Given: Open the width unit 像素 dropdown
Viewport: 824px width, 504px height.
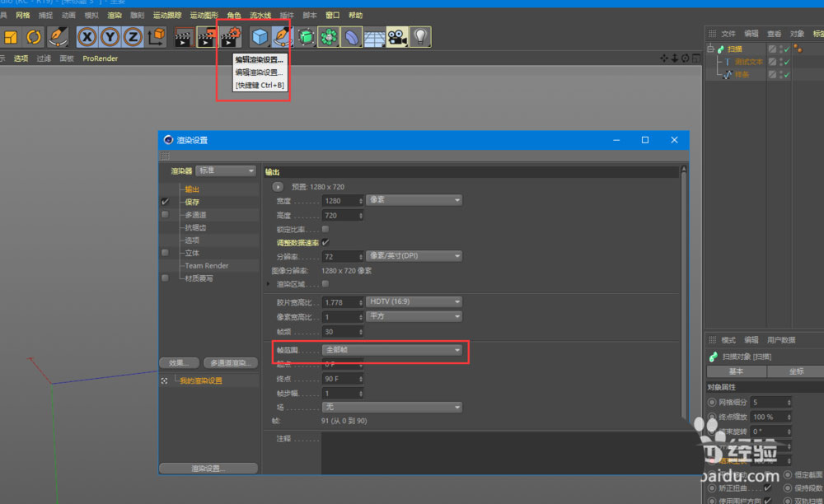Looking at the screenshot, I should click(x=414, y=200).
